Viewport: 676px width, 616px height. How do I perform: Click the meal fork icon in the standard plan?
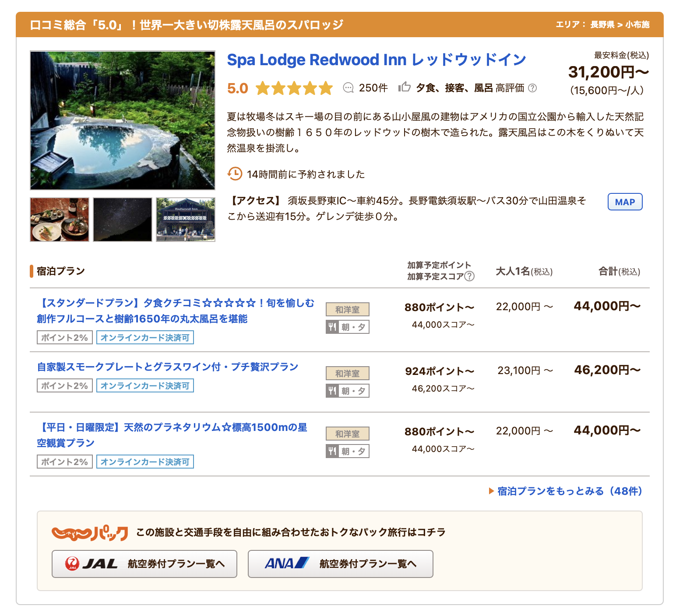pos(332,327)
